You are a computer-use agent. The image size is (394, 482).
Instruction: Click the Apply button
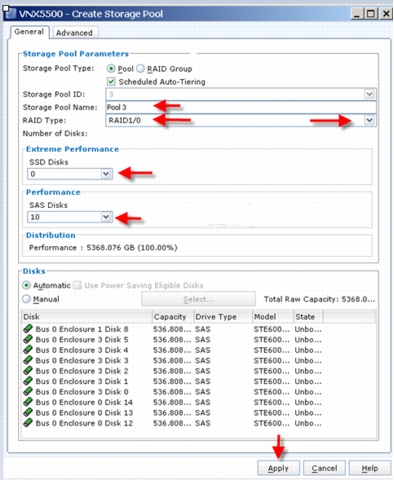click(x=278, y=468)
